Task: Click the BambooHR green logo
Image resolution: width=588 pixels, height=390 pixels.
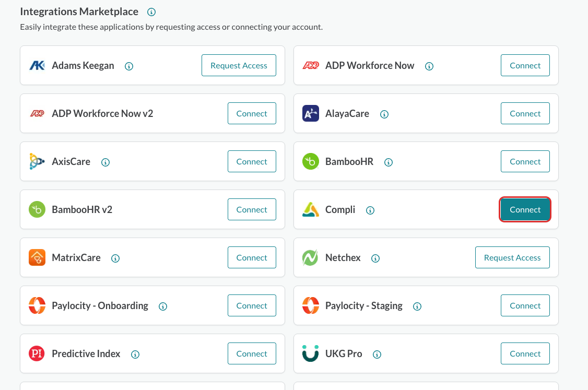Action: [x=311, y=161]
